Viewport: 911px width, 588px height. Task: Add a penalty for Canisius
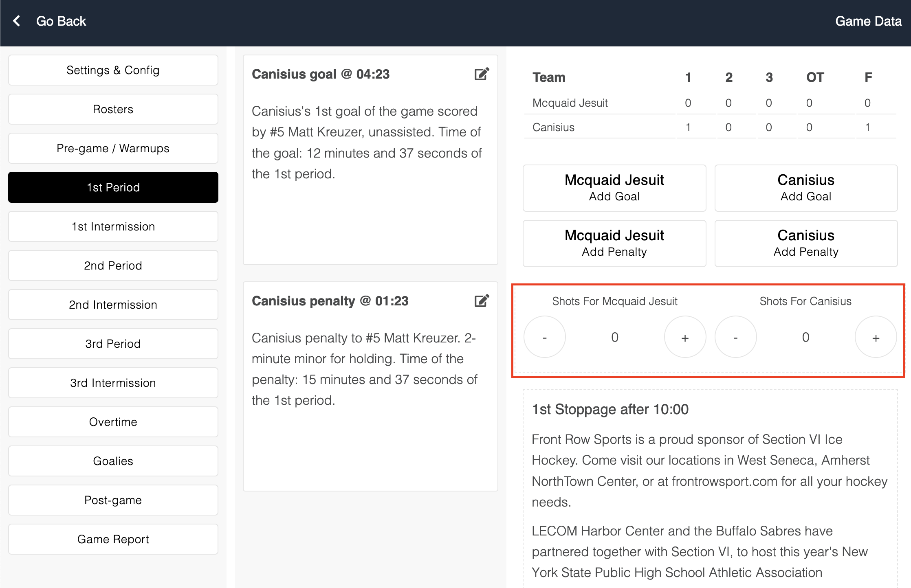click(805, 243)
